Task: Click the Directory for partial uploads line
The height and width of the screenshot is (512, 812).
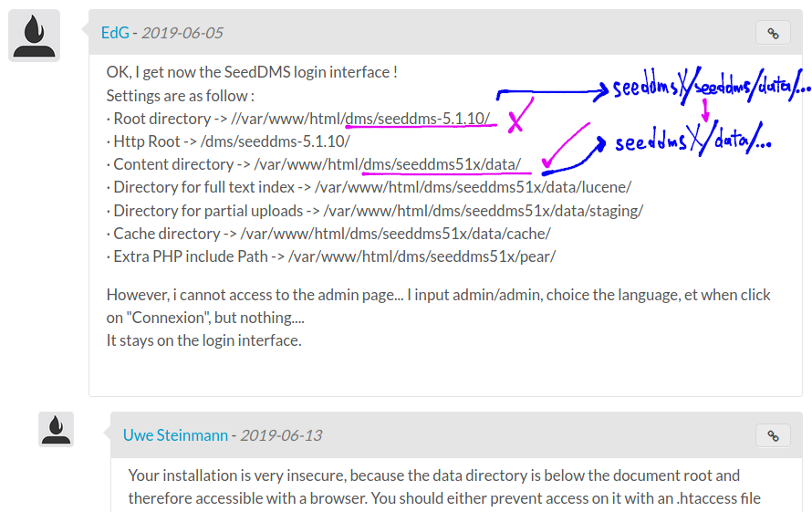Action: coord(375,211)
